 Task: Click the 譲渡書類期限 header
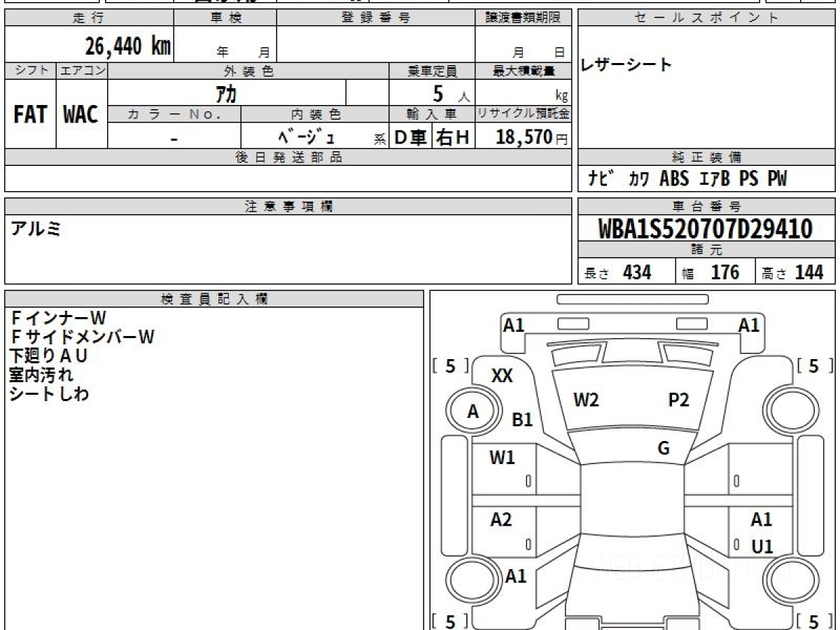[x=524, y=19]
